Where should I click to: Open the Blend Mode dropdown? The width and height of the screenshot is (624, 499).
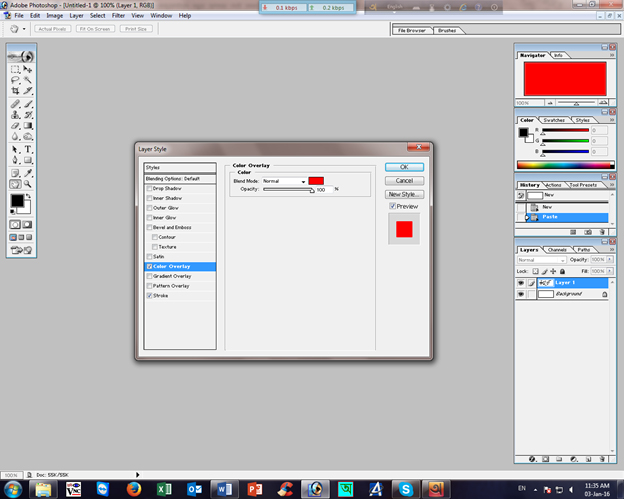coord(284,181)
